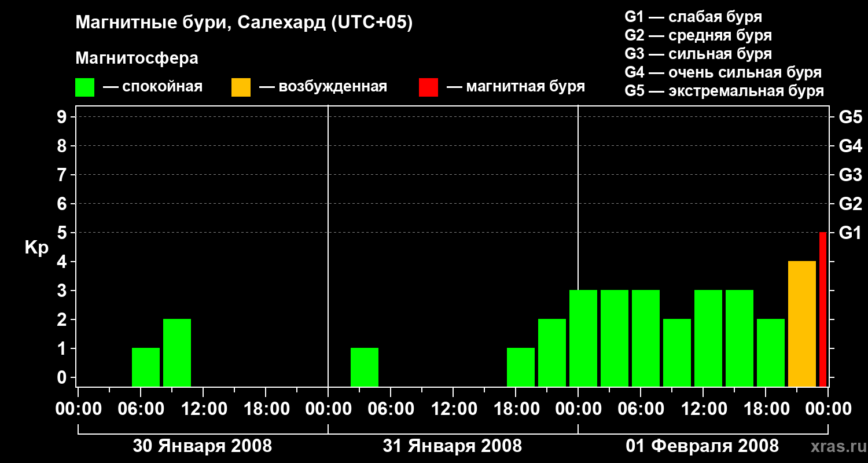Click the Kp value 0 on the axis

(63, 377)
